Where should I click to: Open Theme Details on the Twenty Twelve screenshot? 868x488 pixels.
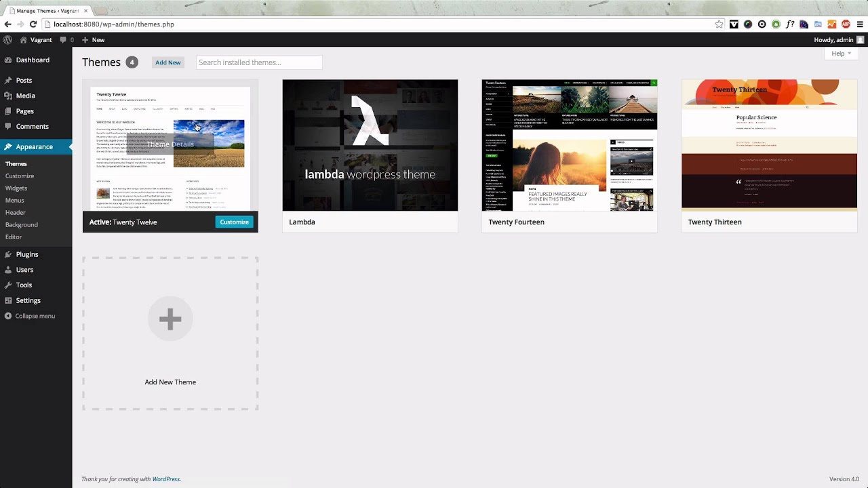point(170,144)
